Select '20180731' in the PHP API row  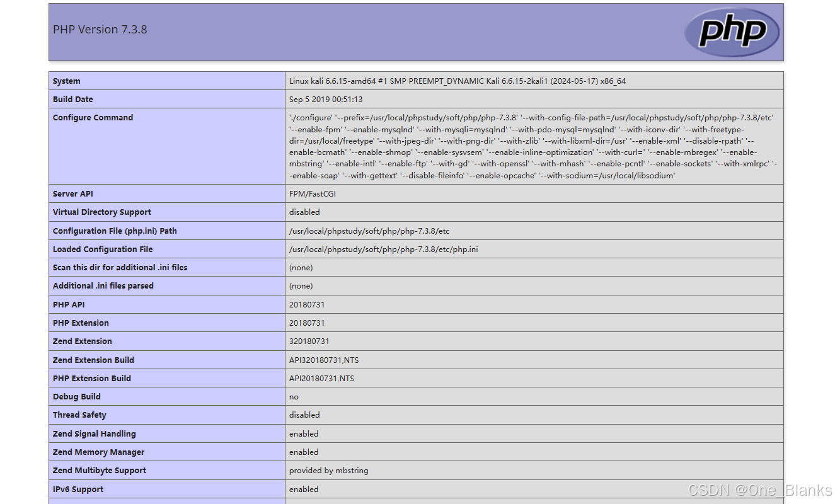(307, 305)
